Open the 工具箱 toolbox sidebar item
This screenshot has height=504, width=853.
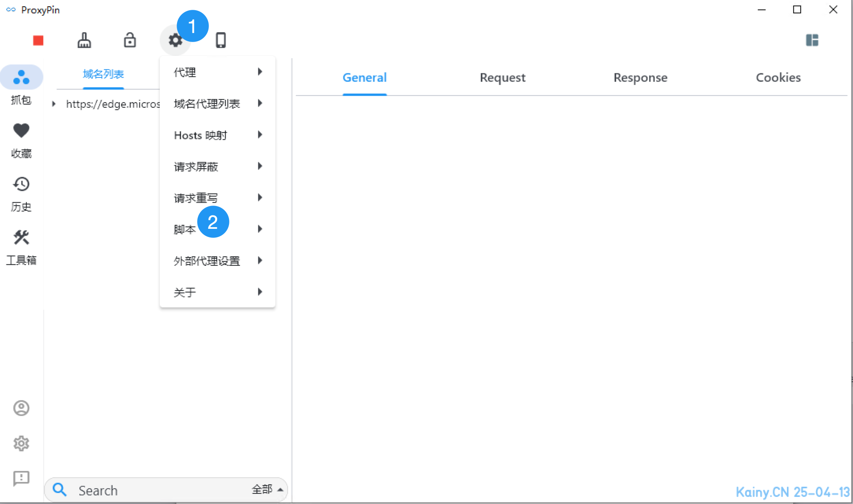point(21,247)
